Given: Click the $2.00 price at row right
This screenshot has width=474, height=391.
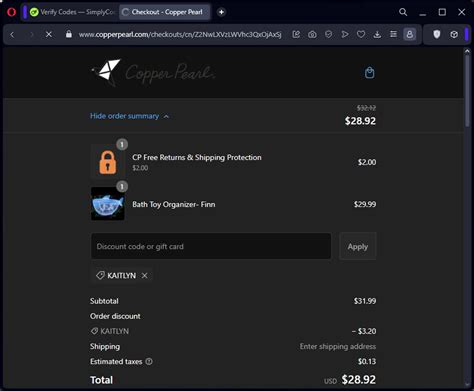Looking at the screenshot, I should click(367, 162).
